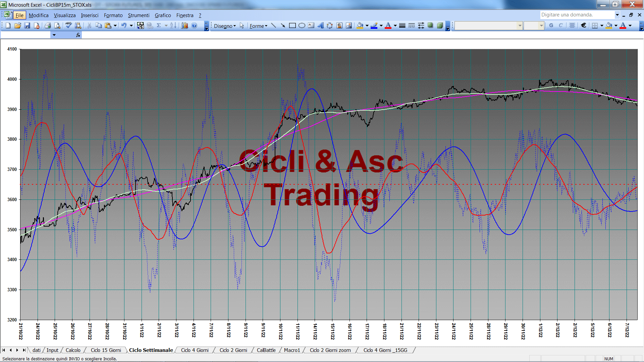This screenshot has width=644, height=362.
Task: Click the Open file folder icon
Action: coord(18,25)
